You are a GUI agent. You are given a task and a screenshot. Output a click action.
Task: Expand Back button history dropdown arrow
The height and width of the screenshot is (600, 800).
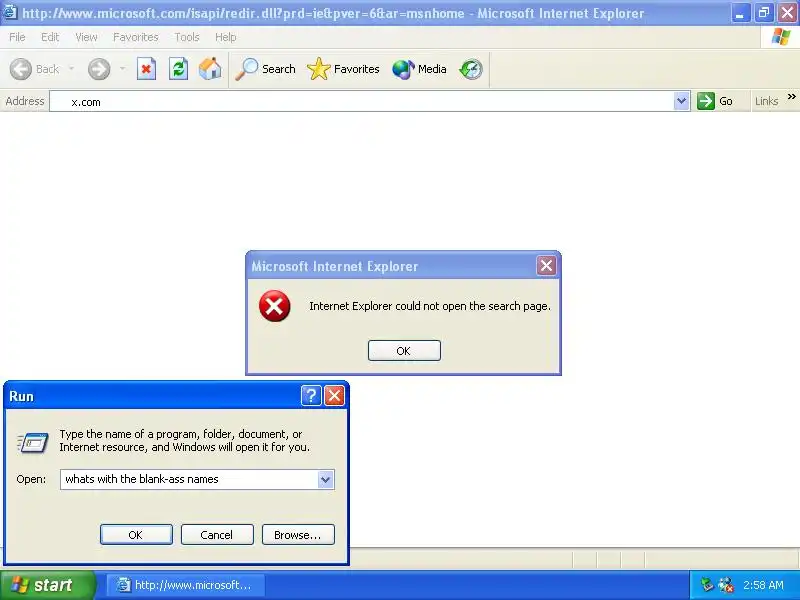(x=71, y=68)
